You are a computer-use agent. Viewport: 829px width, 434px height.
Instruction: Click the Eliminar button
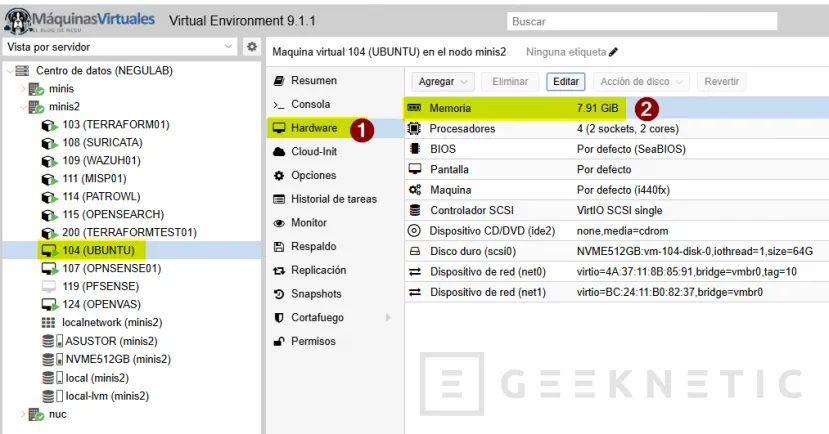click(x=510, y=81)
